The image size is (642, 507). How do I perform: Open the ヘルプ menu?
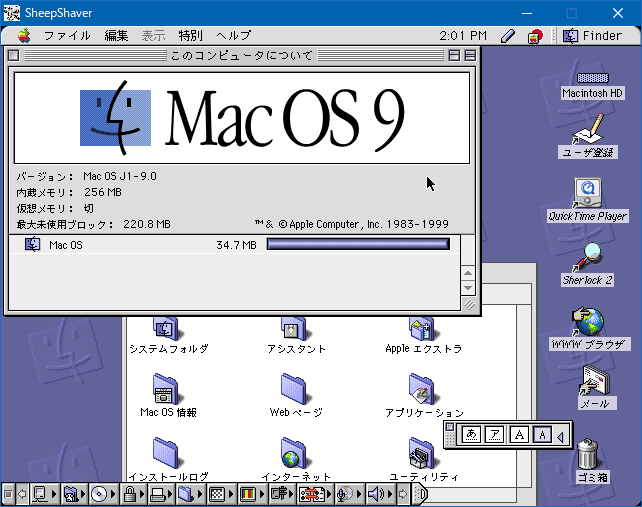coord(234,36)
